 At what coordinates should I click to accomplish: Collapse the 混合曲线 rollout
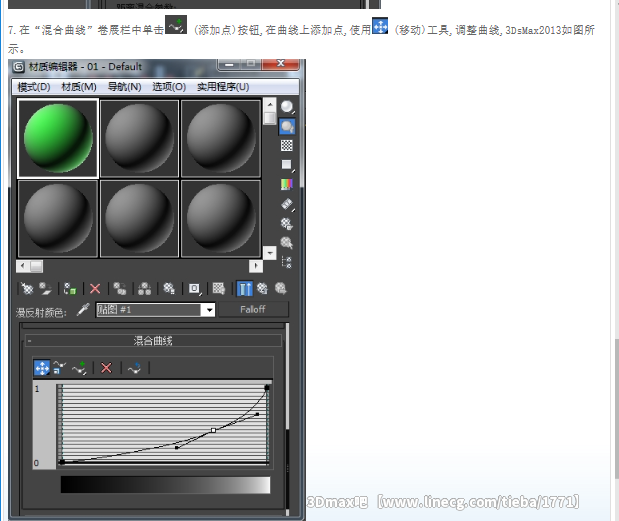pyautogui.click(x=154, y=341)
